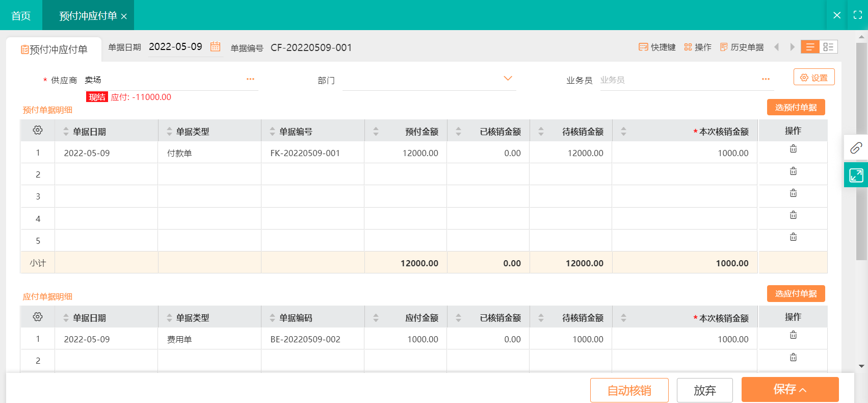Click the attachment paperclip icon
The width and height of the screenshot is (868, 403).
856,148
